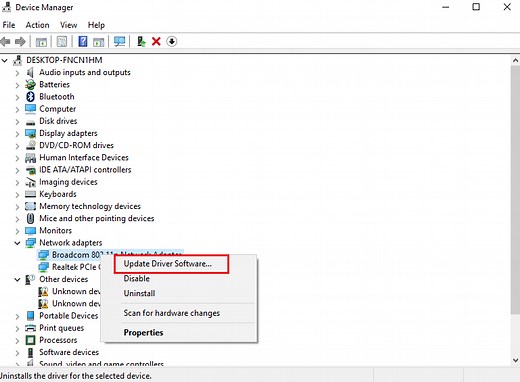
Task: Select the IDE ATA/ATAPI controllers icon
Action: tap(30, 170)
